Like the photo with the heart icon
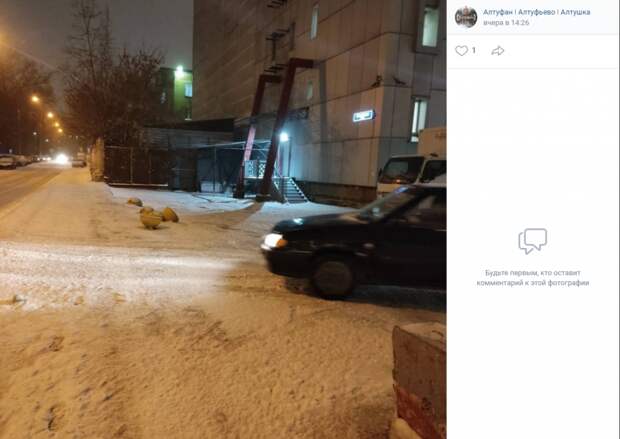Image resolution: width=620 pixels, height=439 pixels. coord(461,51)
